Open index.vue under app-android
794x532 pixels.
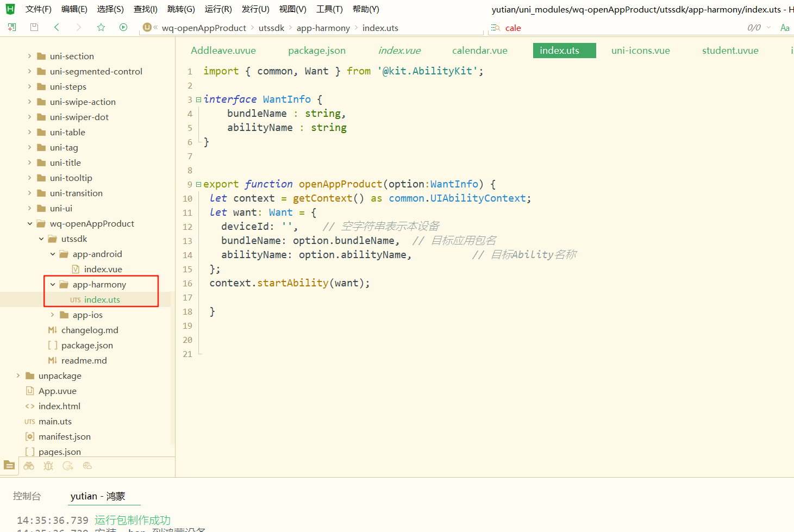[x=103, y=269]
